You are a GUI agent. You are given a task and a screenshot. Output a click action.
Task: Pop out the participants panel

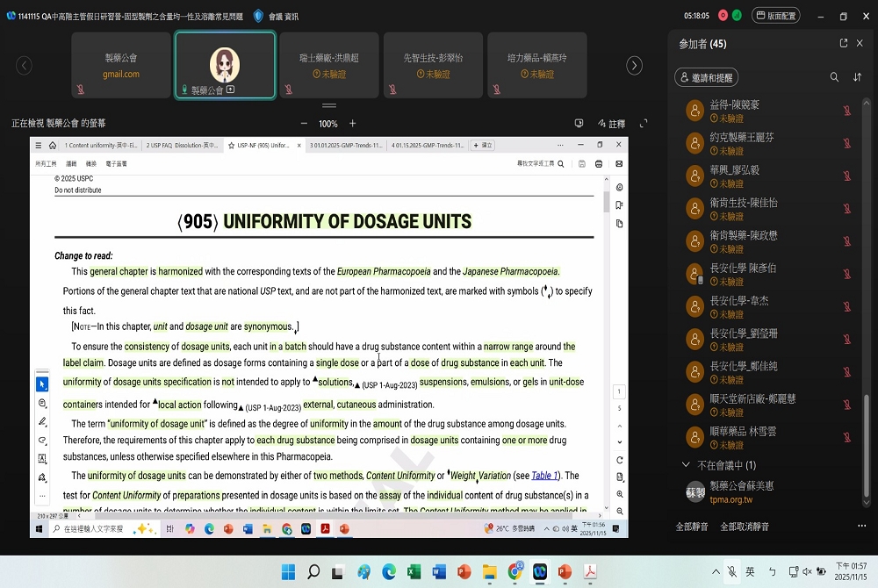pos(844,43)
